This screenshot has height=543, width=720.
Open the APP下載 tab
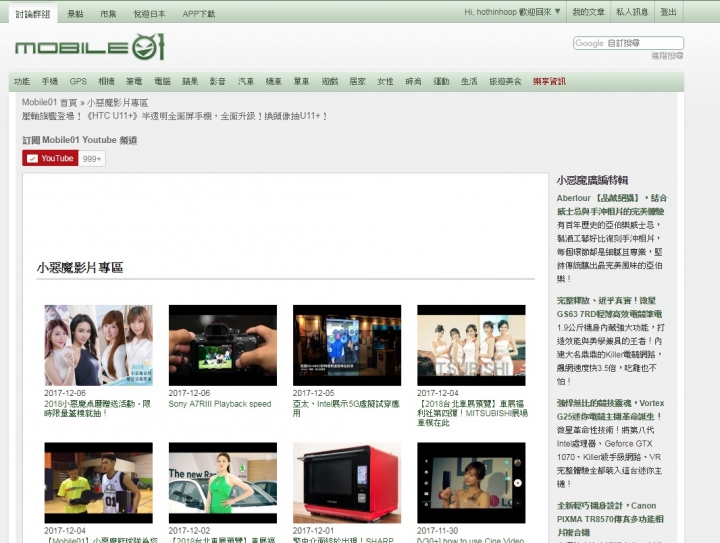tap(198, 14)
